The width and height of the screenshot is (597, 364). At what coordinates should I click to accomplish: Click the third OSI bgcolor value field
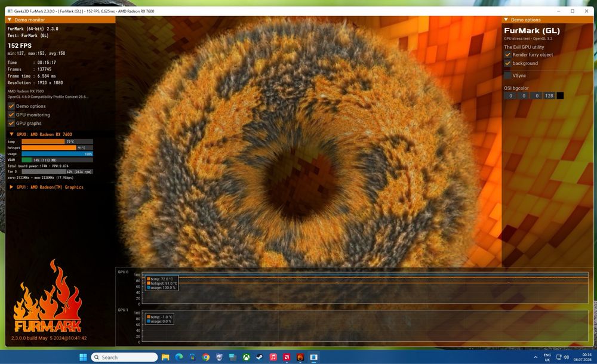537,95
